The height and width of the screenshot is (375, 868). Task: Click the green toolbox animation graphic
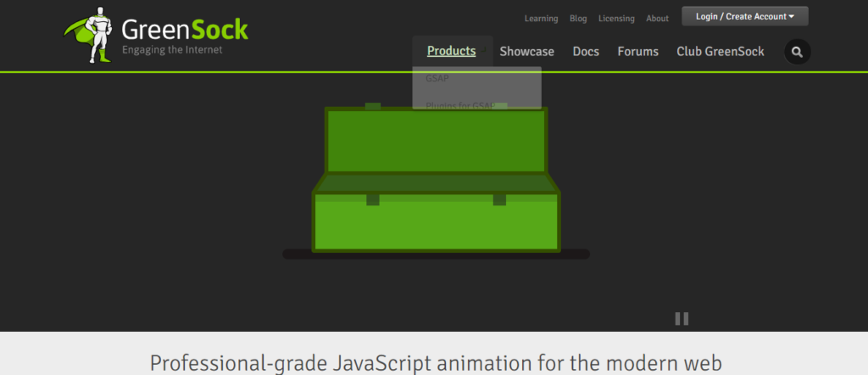(x=437, y=180)
